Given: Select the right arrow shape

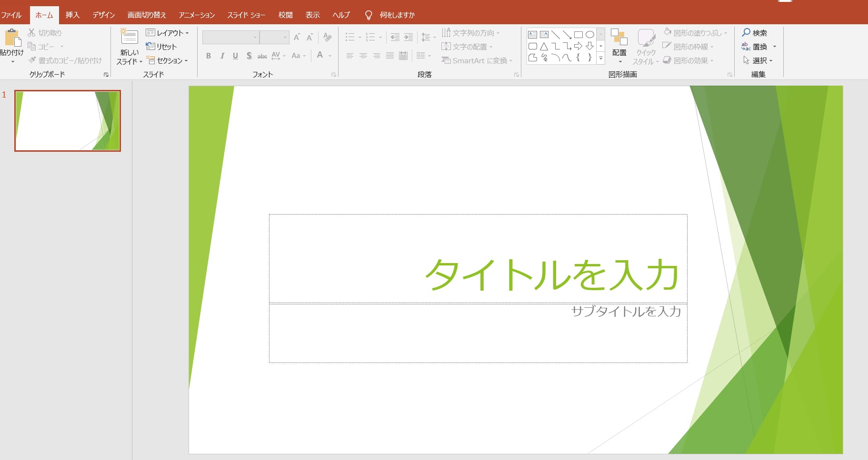Looking at the screenshot, I should (x=578, y=46).
